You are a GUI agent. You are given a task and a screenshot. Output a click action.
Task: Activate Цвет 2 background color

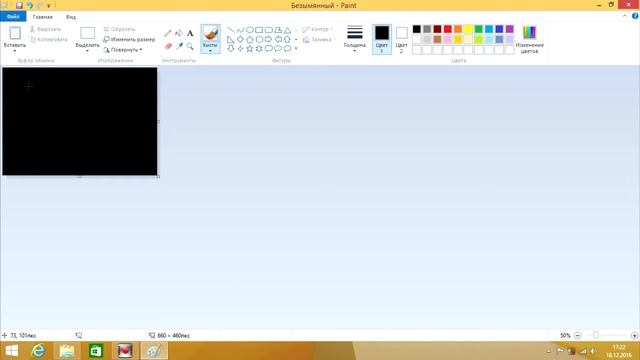click(401, 39)
